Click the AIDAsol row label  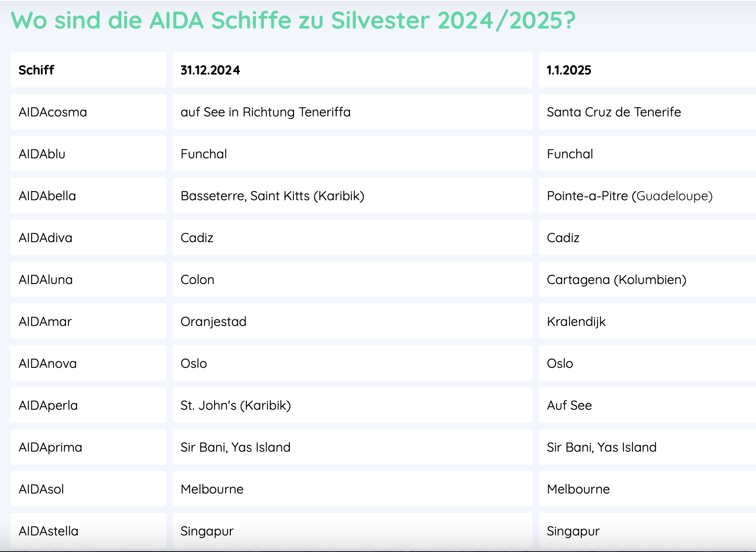(41, 489)
